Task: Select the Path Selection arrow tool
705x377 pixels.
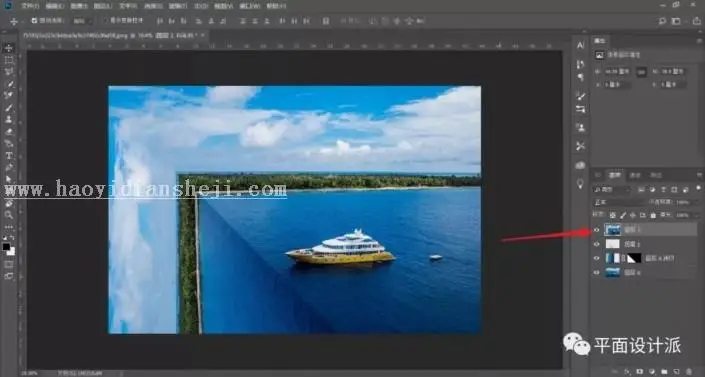Action: point(9,180)
